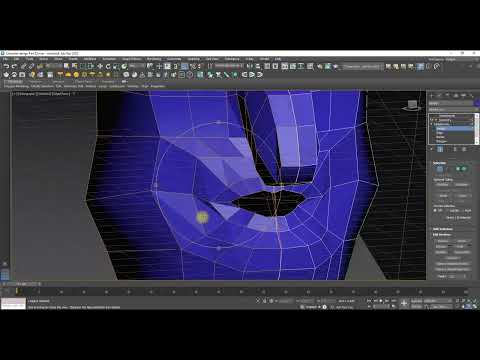Open the Workspaces dropdown
The width and height of the screenshot is (480, 360).
tap(455, 59)
